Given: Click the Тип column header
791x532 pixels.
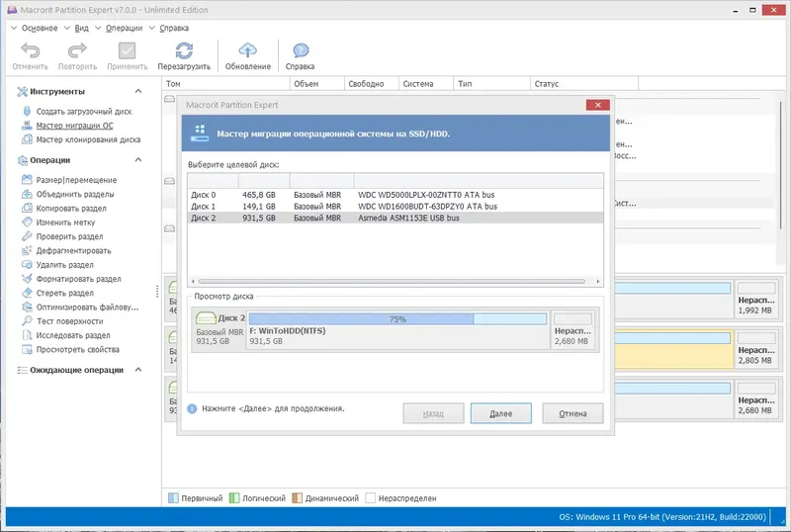Looking at the screenshot, I should click(491, 84).
